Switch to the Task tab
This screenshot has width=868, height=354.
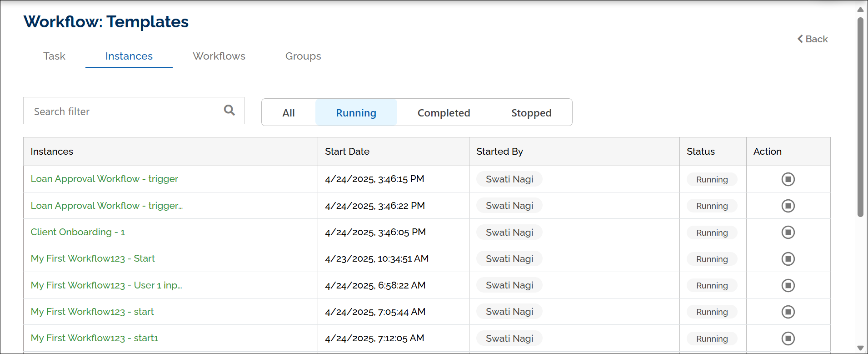(x=54, y=56)
